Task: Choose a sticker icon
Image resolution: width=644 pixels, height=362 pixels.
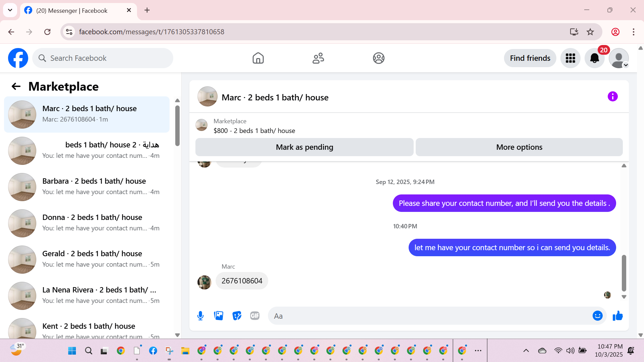Action: [237, 316]
